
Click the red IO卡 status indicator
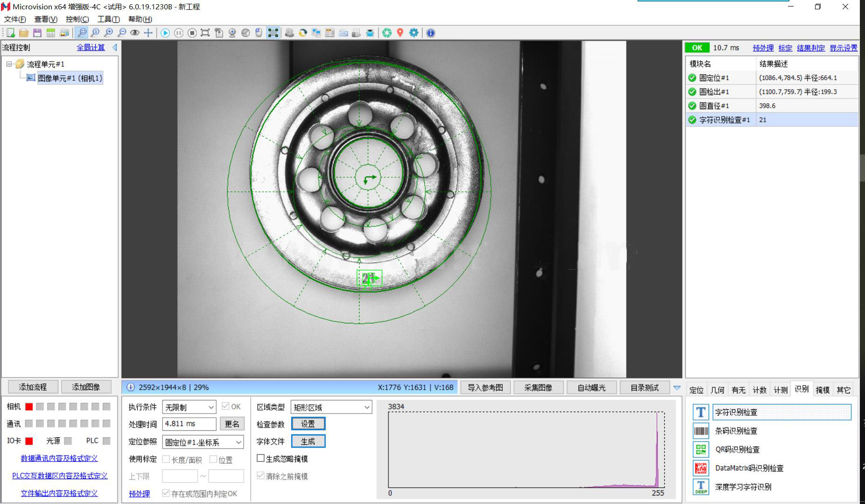[29, 441]
